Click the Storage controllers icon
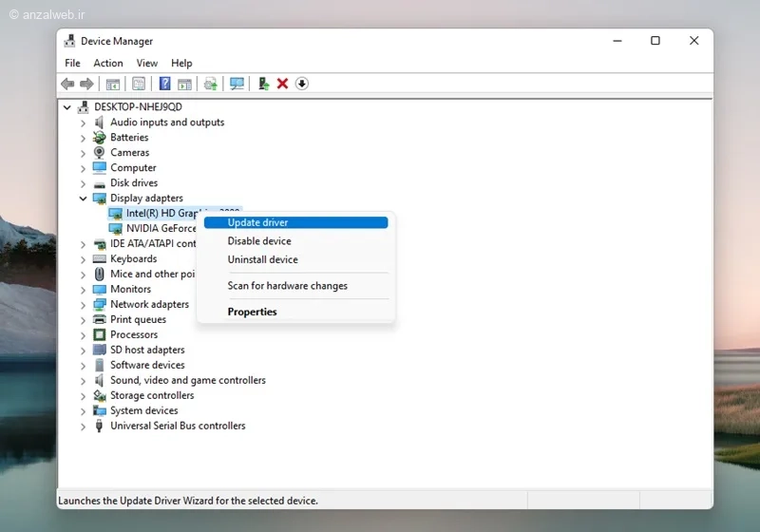 click(100, 395)
